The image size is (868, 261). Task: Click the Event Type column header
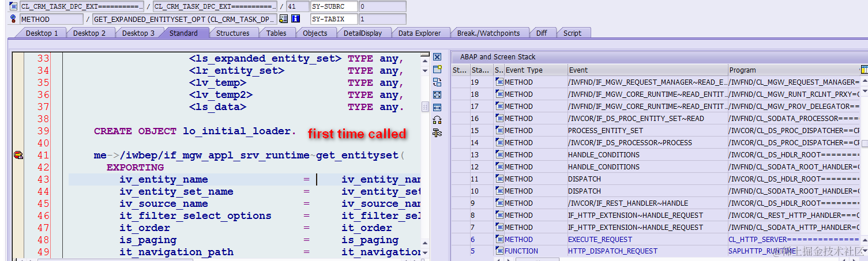coord(535,70)
